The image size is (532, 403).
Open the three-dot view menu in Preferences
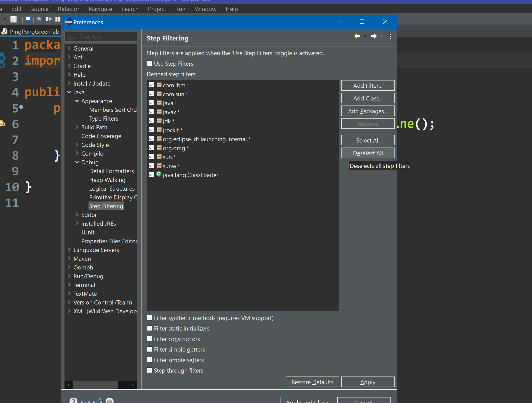(x=390, y=36)
